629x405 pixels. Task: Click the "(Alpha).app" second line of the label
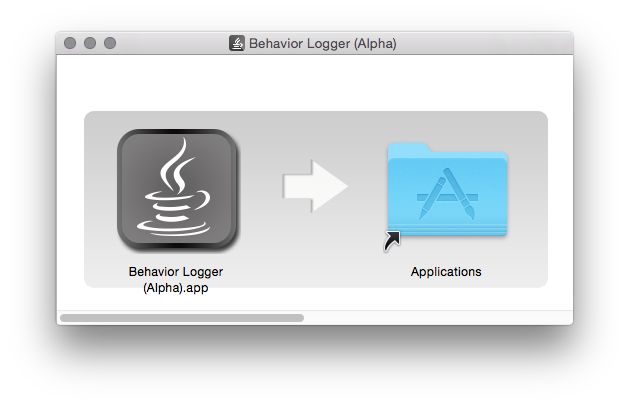pyautogui.click(x=176, y=288)
